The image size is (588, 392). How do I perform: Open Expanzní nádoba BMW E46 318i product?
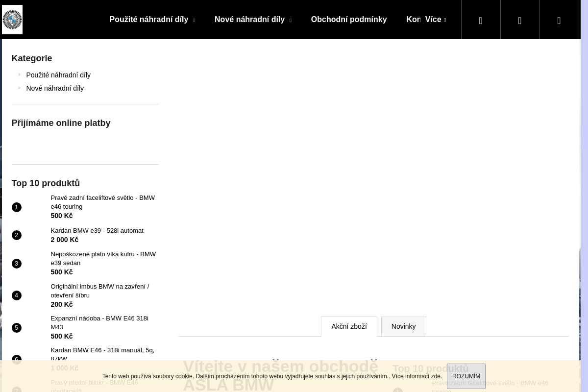99,322
